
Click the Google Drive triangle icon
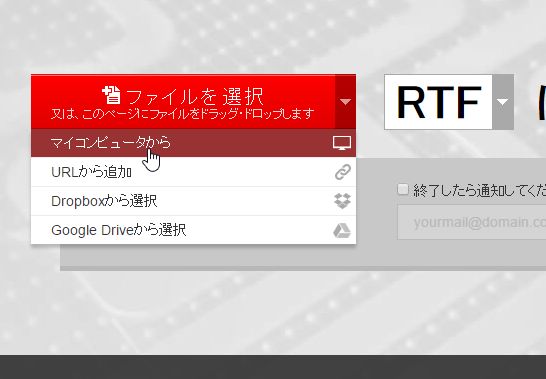[x=342, y=230]
